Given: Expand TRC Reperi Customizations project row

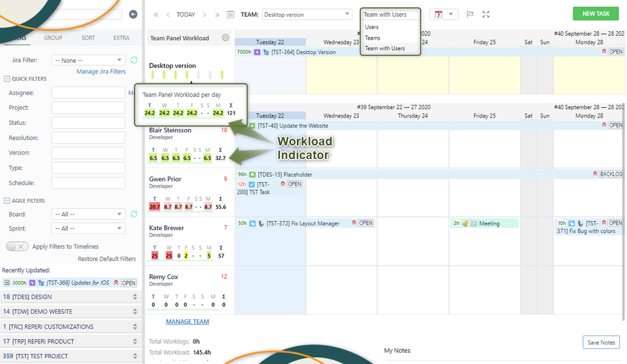Looking at the screenshot, I should point(134,326).
